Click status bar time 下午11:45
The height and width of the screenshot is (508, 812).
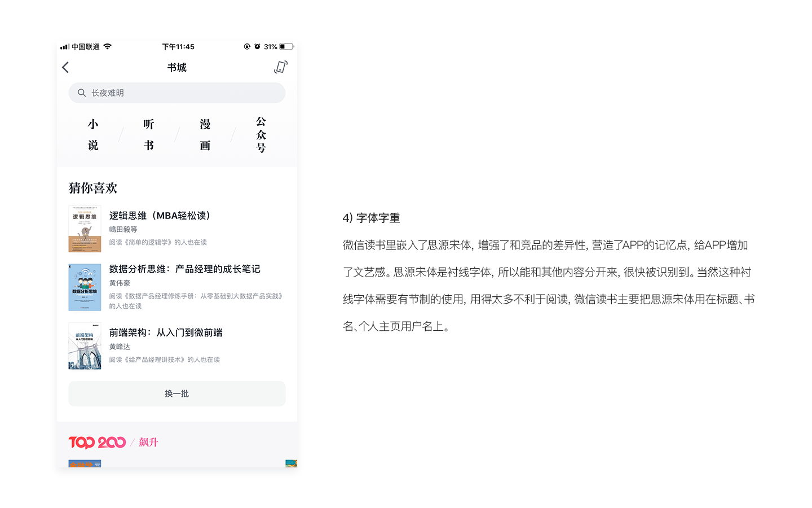178,47
